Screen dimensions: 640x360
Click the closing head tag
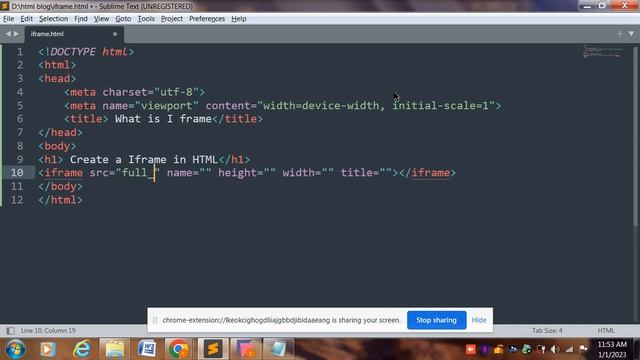60,132
